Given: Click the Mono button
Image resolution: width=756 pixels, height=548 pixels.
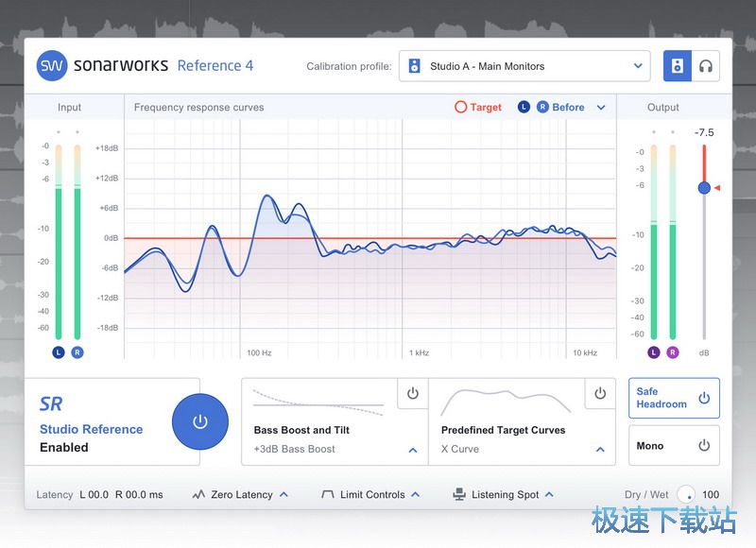Looking at the screenshot, I should pyautogui.click(x=674, y=445).
